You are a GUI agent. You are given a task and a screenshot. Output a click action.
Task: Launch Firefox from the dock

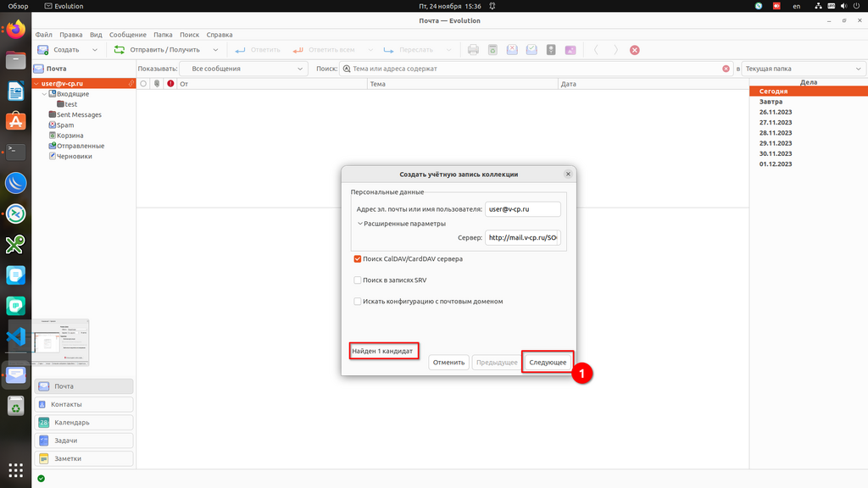[15, 30]
